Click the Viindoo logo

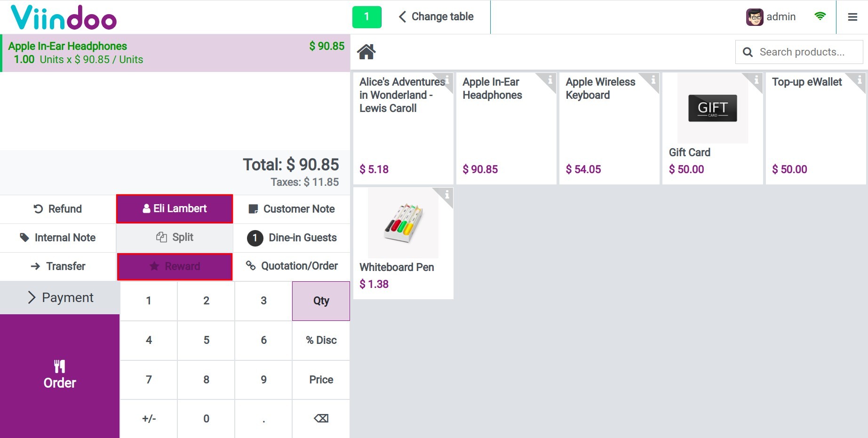64,17
